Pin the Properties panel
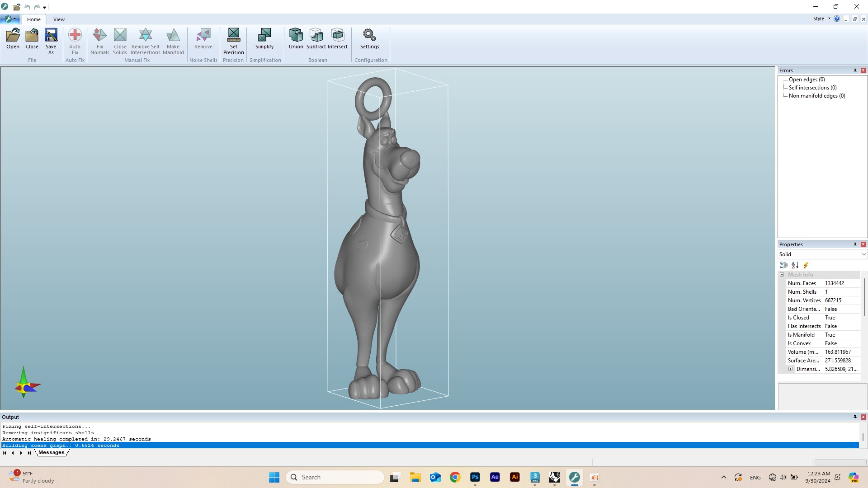Screen dimensions: 868x488 click(855, 244)
